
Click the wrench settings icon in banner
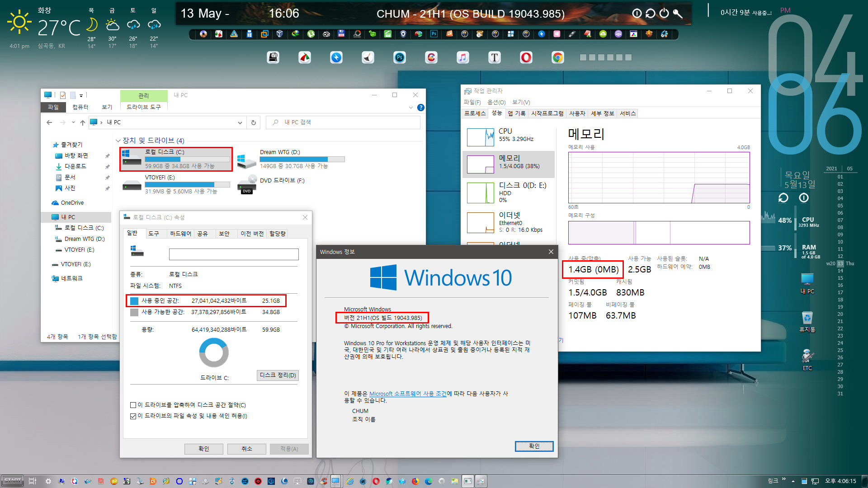point(678,13)
